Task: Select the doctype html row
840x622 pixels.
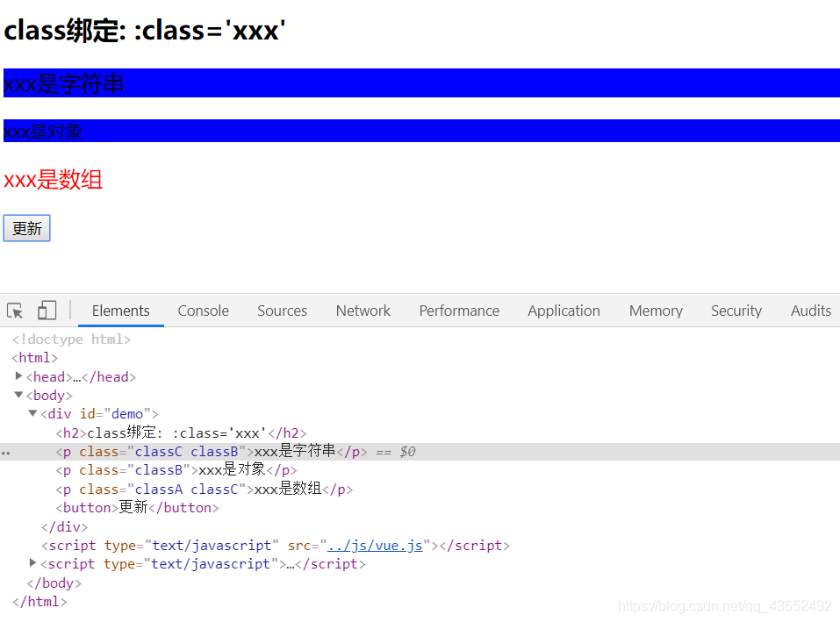Action: pos(420,339)
